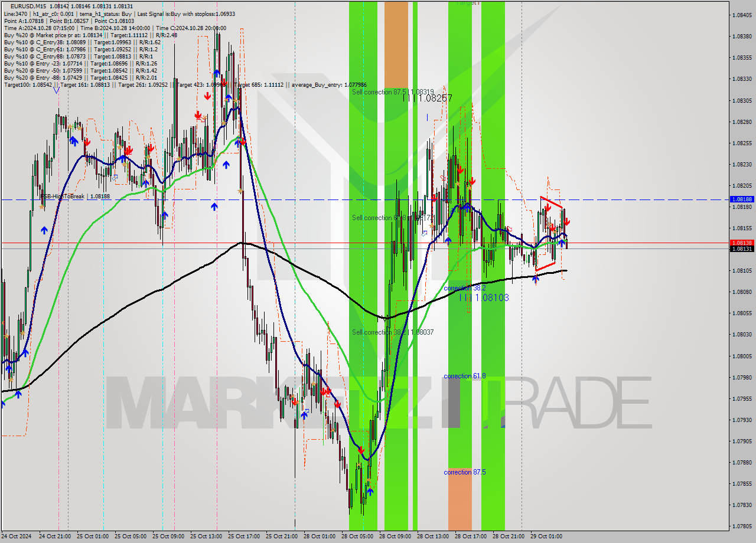The width and height of the screenshot is (756, 543).
Task: Click the blue 'correction 61.8' label
Action: [x=465, y=376]
